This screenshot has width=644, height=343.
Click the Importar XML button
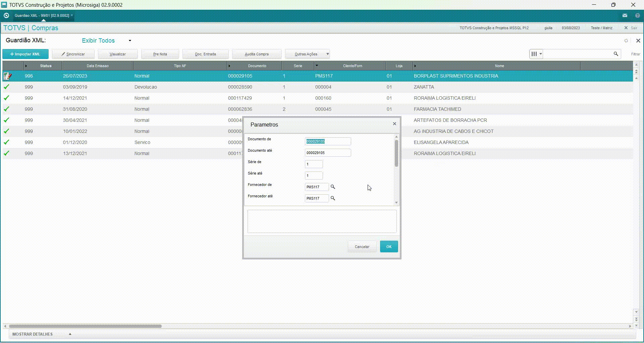pyautogui.click(x=25, y=54)
